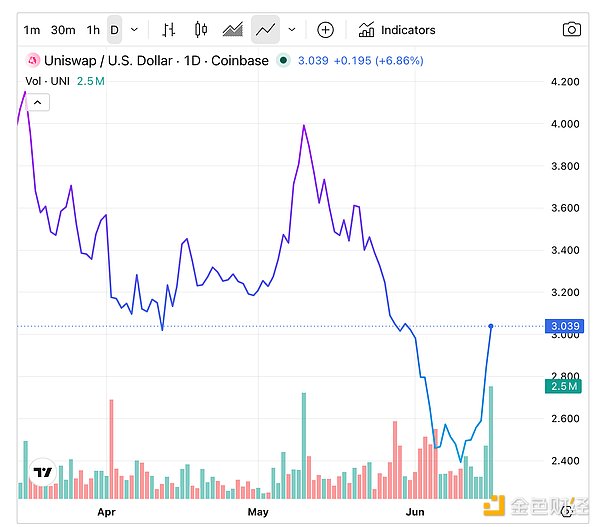The height and width of the screenshot is (527, 600).
Task: Click the 2.5M volume axis label
Action: [x=563, y=386]
